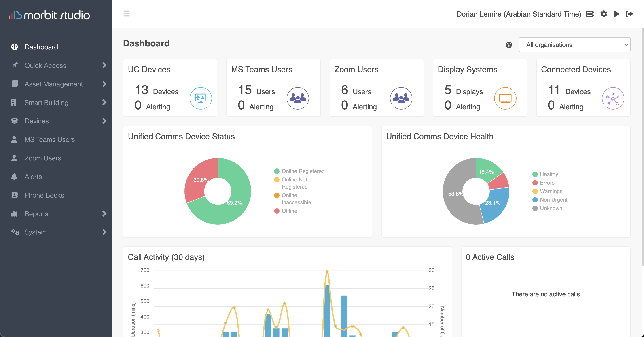The width and height of the screenshot is (644, 337).
Task: Click the Alerts bell icon
Action: click(14, 177)
